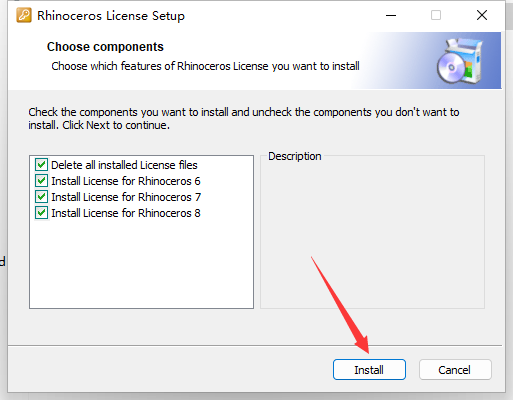The image size is (513, 400).
Task: Close the Rhinoceros License Setup dialog
Action: pos(482,15)
